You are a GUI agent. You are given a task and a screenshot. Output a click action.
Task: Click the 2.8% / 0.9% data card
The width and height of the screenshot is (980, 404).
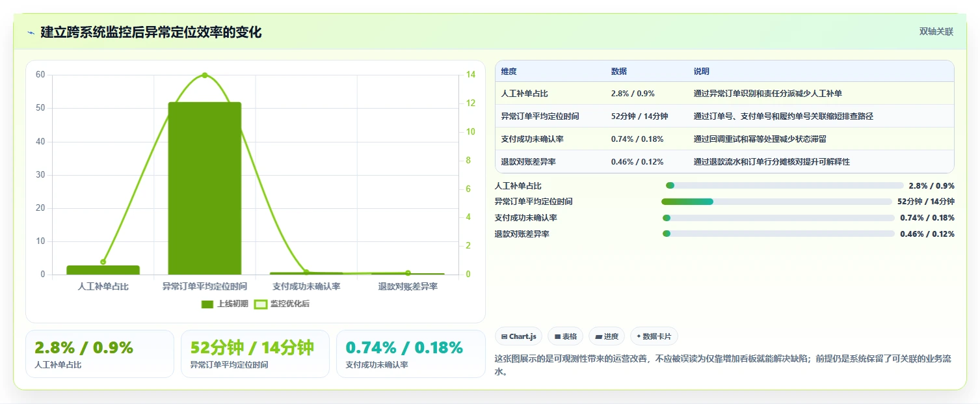pos(99,354)
